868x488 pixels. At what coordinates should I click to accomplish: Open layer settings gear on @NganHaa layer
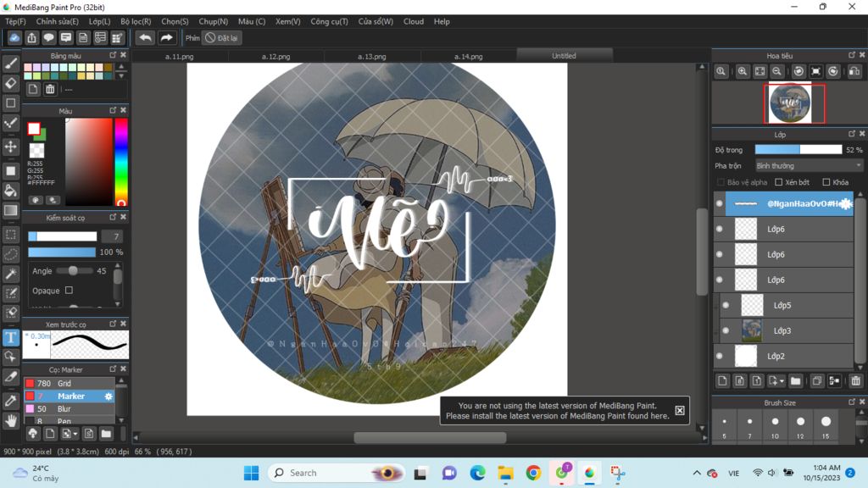pos(845,203)
